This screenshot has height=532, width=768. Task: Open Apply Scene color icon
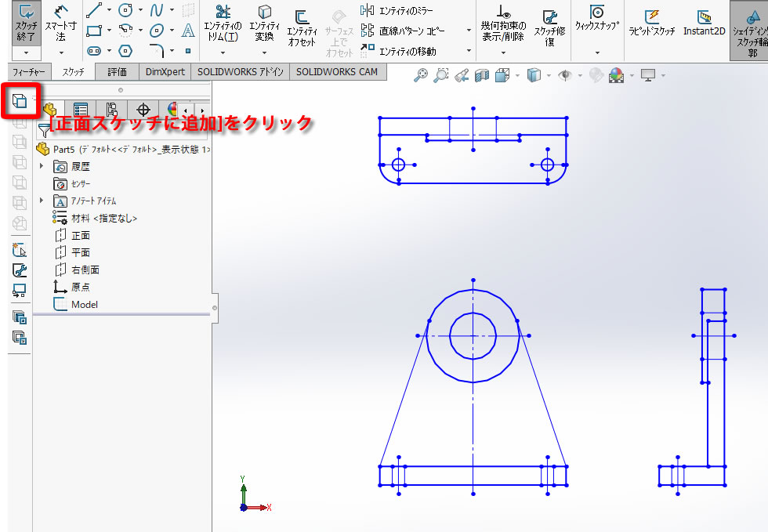click(x=616, y=75)
